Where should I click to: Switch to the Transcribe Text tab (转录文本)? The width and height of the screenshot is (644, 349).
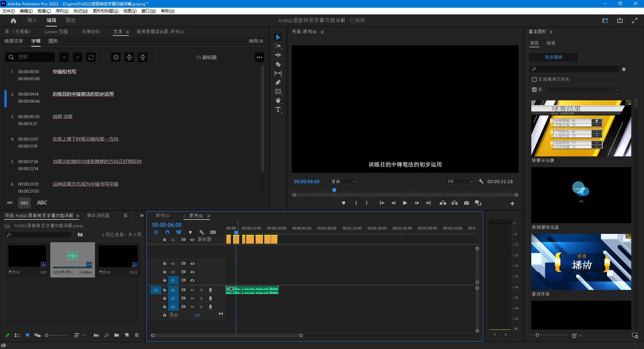(14, 41)
